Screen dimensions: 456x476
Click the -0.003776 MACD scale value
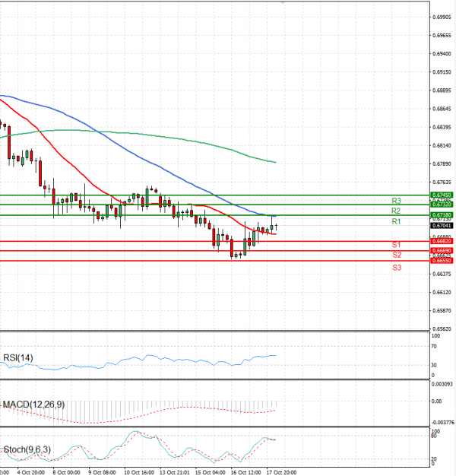(x=442, y=423)
